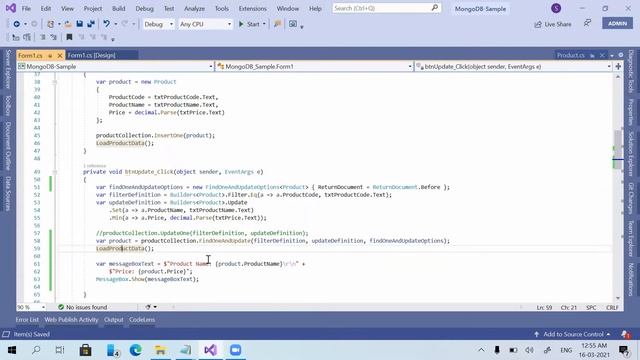Open the MongoDB-Sample project scope dropdown
This screenshot has height=360, width=640.
116,66
